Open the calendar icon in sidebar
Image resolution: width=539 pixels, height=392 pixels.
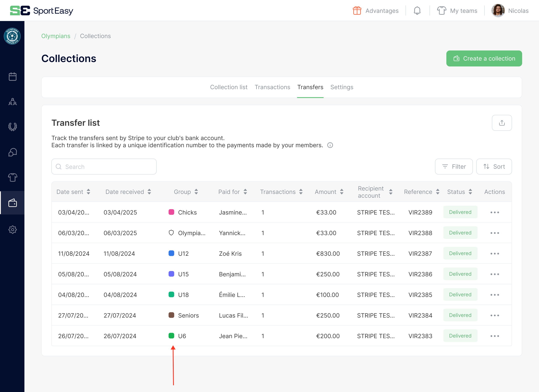(12, 77)
